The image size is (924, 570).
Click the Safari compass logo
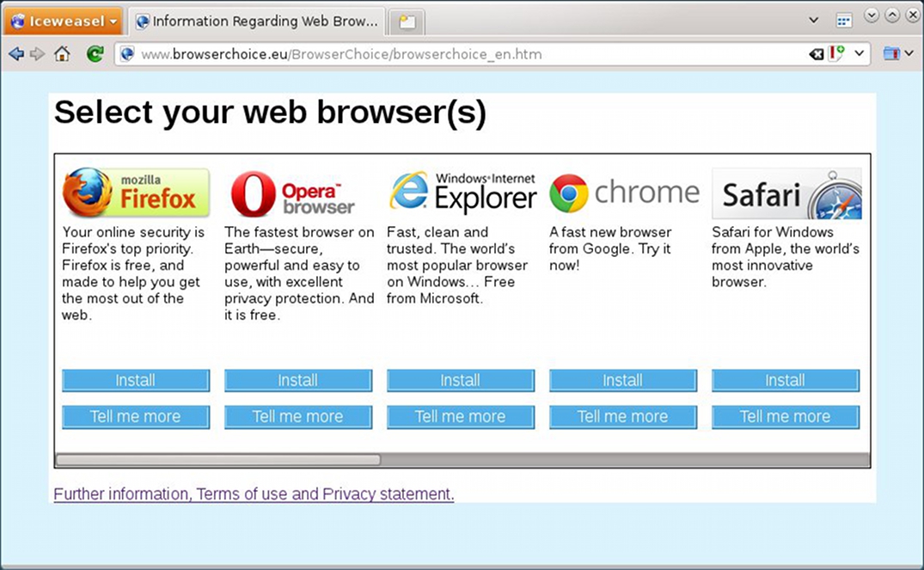pos(786,194)
